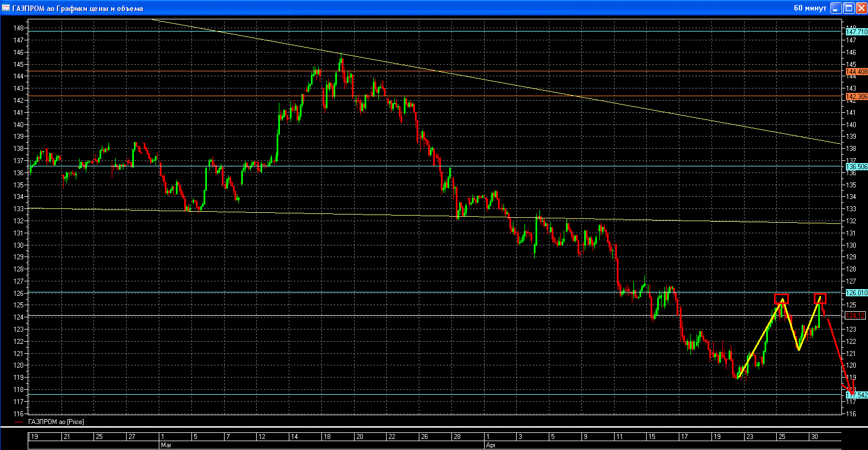Maximize the ГАЗПРОМ chart window
The width and height of the screenshot is (868, 450).
(x=849, y=8)
